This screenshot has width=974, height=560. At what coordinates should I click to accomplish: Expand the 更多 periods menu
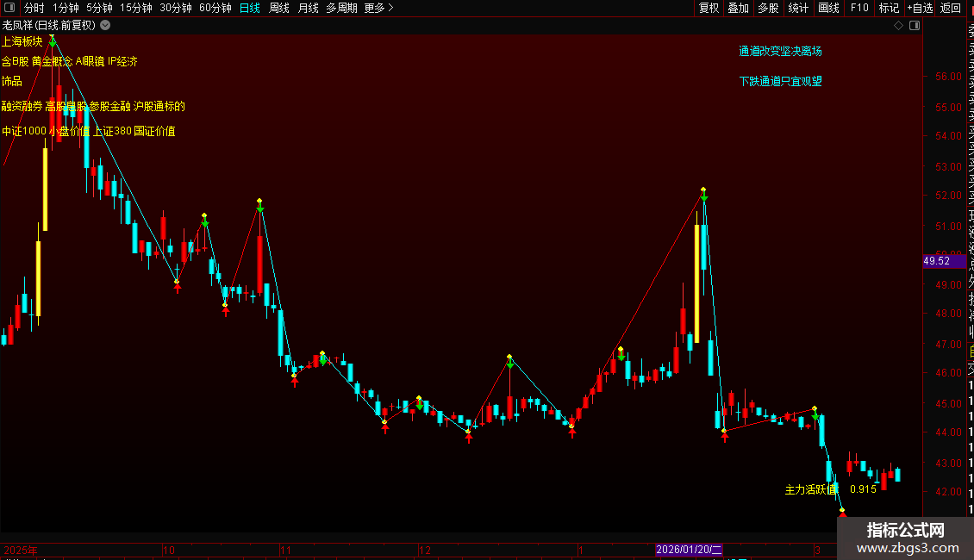pos(379,8)
